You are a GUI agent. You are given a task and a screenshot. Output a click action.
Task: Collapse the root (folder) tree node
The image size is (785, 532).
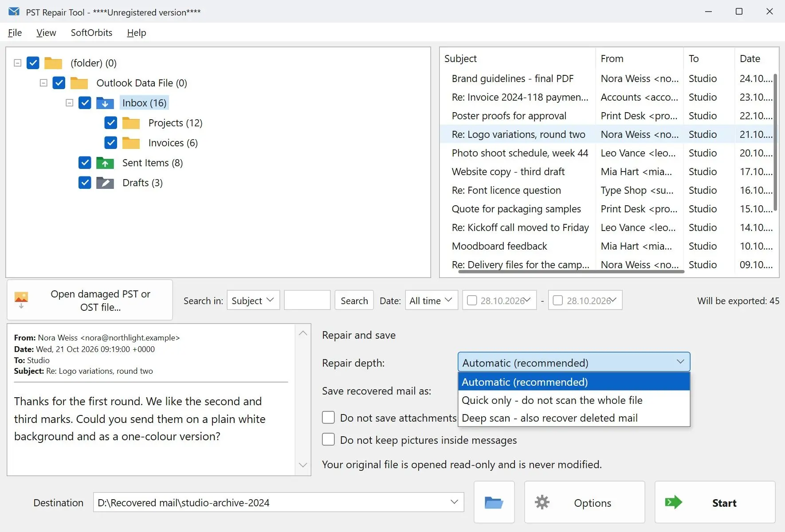[18, 63]
